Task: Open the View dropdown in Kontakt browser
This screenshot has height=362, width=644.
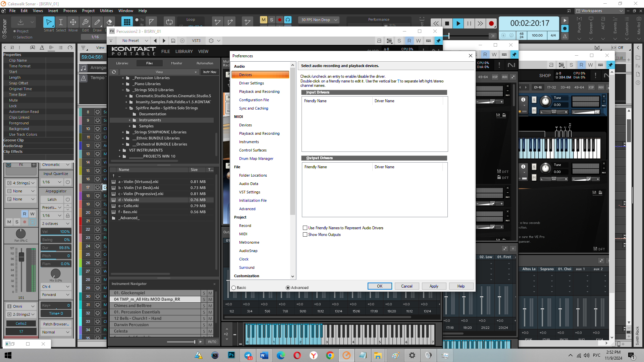Action: [x=159, y=72]
